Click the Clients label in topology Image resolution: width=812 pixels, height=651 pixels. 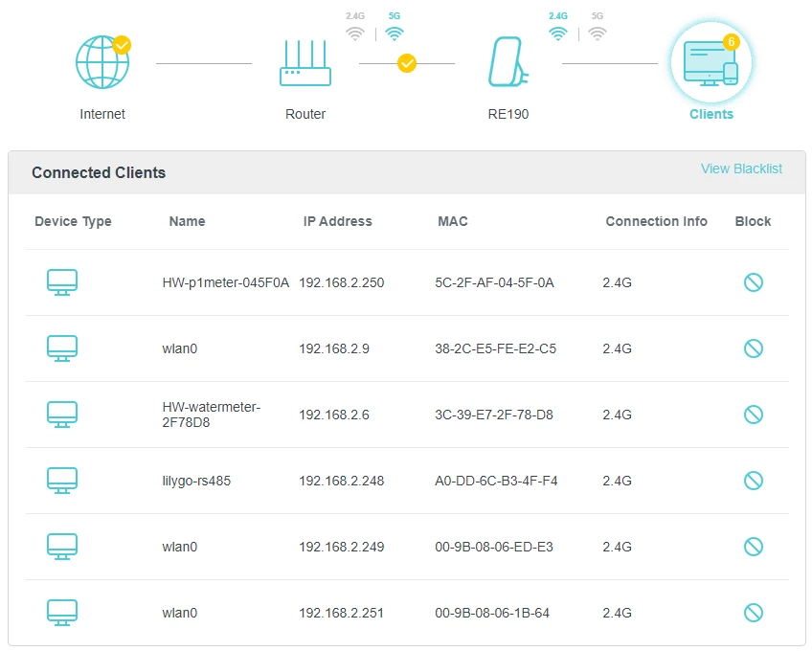pyautogui.click(x=710, y=114)
